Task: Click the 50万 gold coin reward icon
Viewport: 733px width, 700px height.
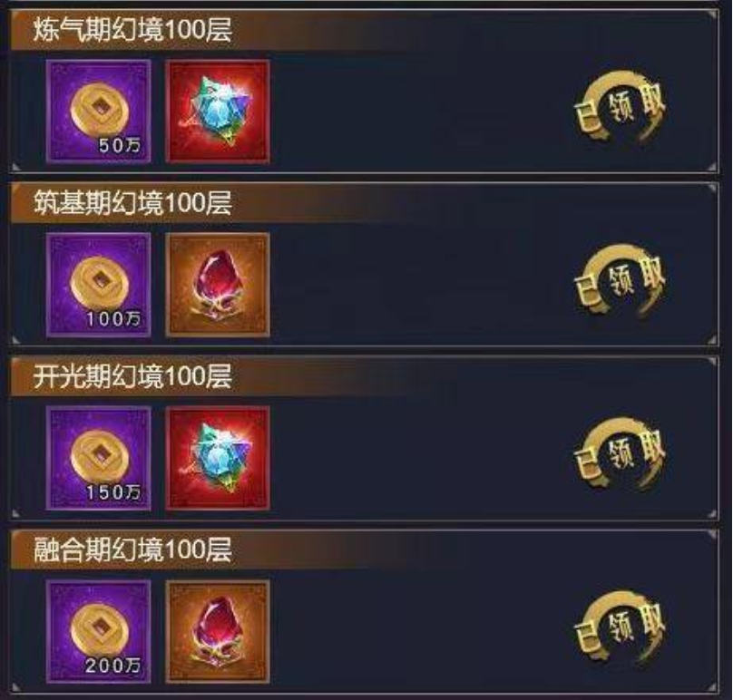Action: click(99, 112)
